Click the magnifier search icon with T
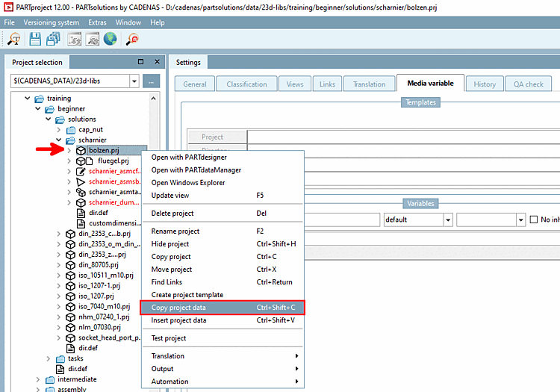 (14, 39)
